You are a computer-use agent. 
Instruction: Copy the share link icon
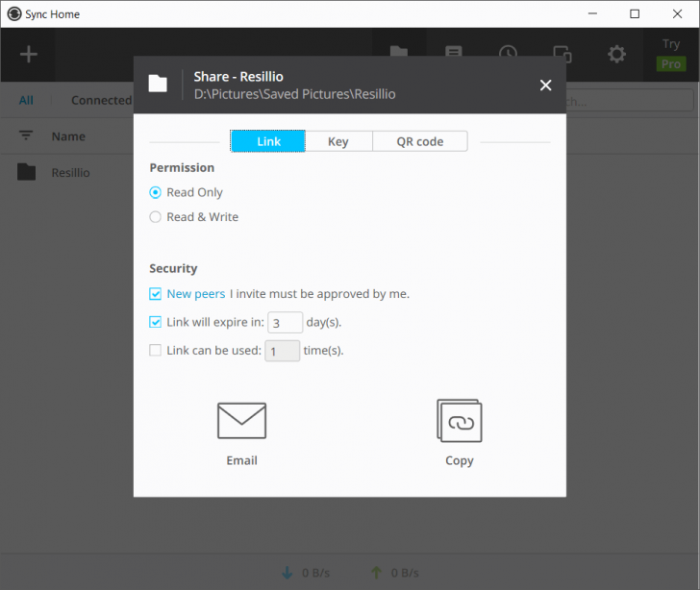[460, 421]
